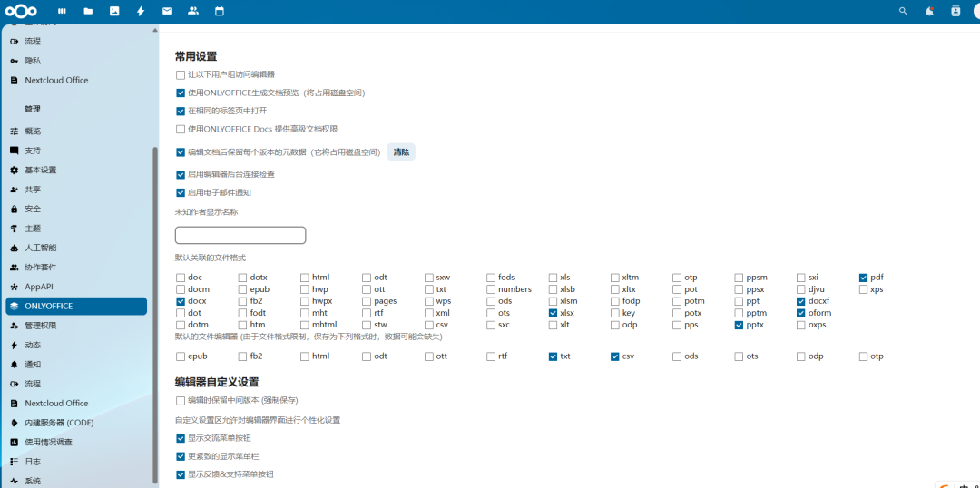This screenshot has width=980, height=488.
Task: Click the icon beside 内建服务器 (CODE)
Action: coord(14,423)
